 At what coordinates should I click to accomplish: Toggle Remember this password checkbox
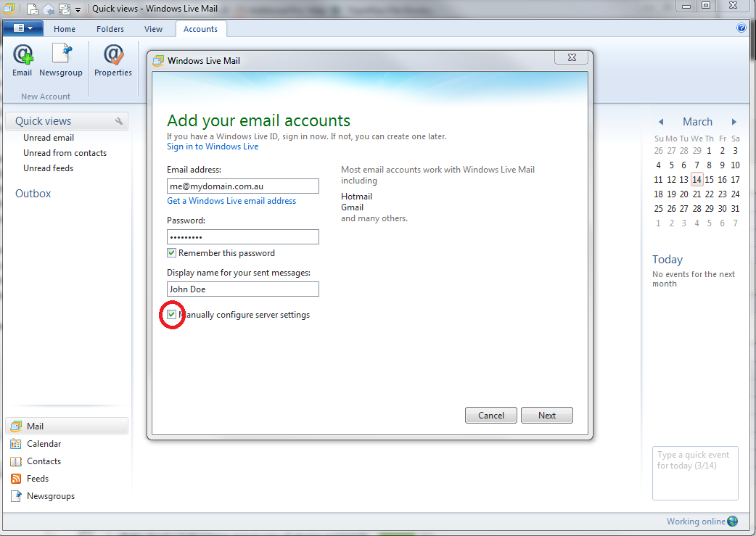click(172, 253)
